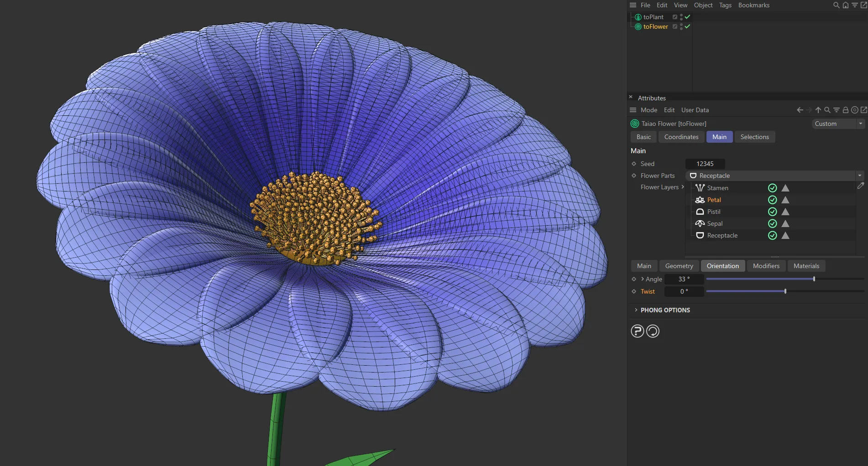Click the reset icon next to help

(x=653, y=331)
